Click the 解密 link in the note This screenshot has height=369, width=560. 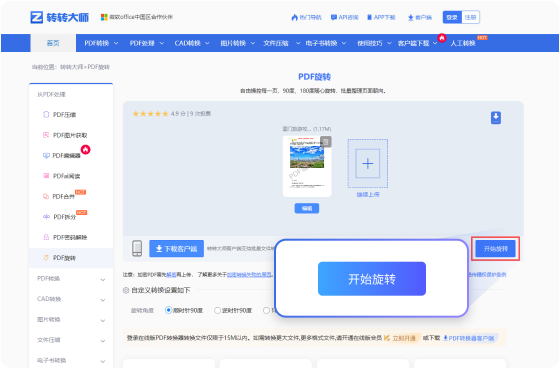coord(171,275)
